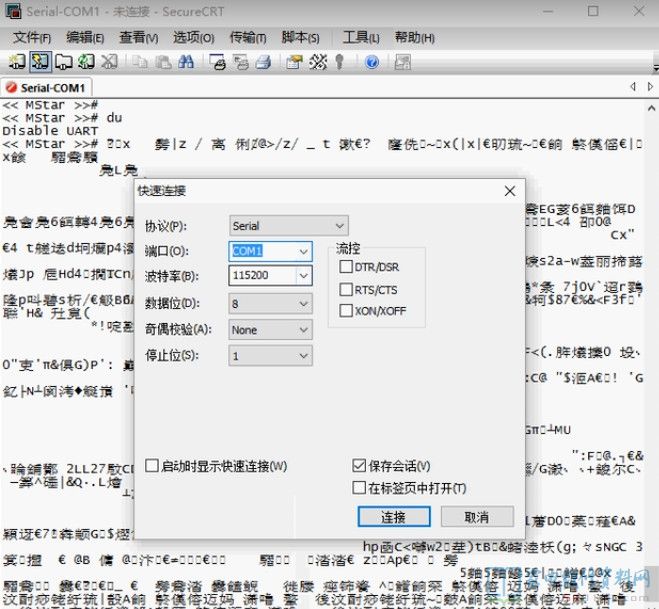Open the 停止位 stop bits dropdown
Image resolution: width=659 pixels, height=609 pixels.
(x=270, y=355)
